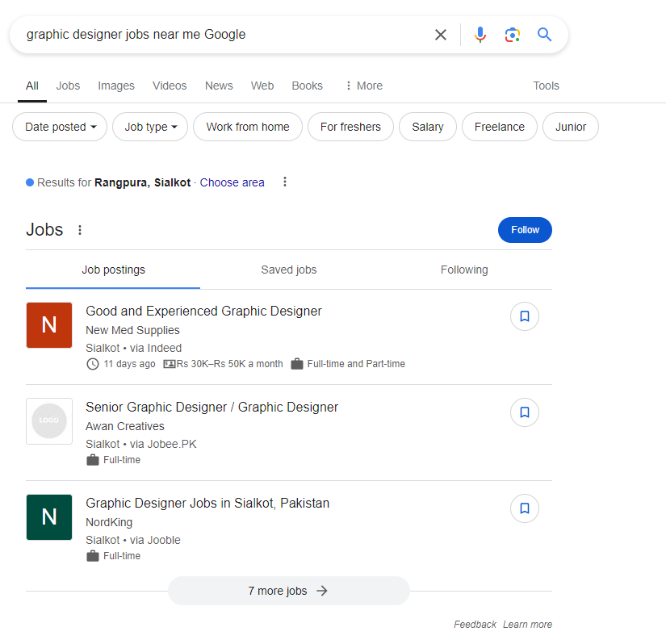Screen dimensions: 666x644
Task: Click NordKing green N logo
Action: pyautogui.click(x=49, y=517)
